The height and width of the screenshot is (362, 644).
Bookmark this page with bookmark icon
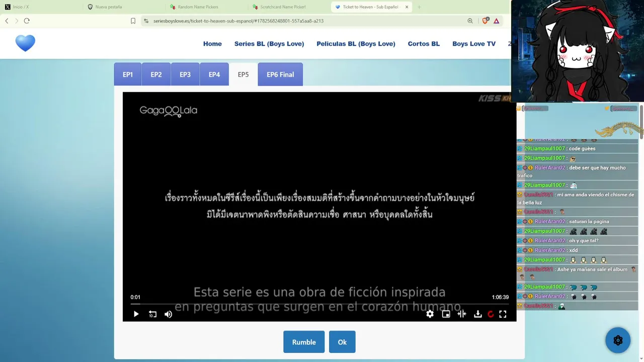tap(133, 21)
